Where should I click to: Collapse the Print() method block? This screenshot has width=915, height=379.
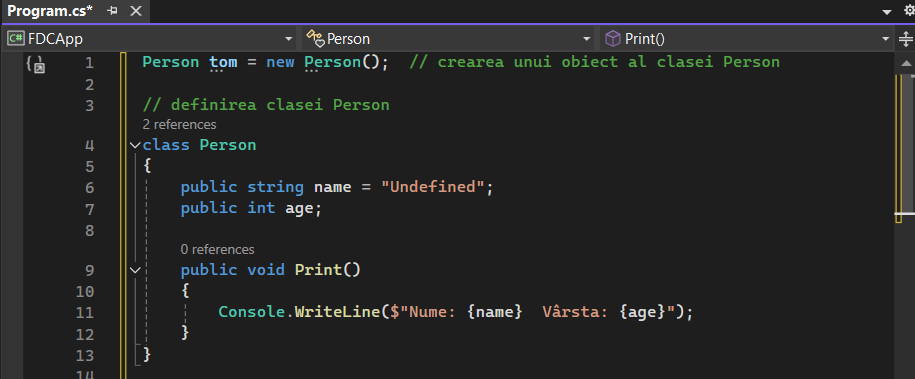[x=135, y=270]
